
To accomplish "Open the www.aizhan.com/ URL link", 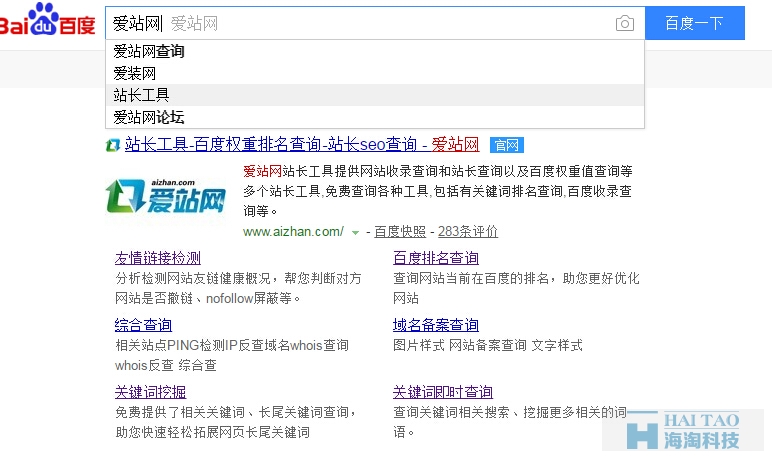I will point(293,231).
